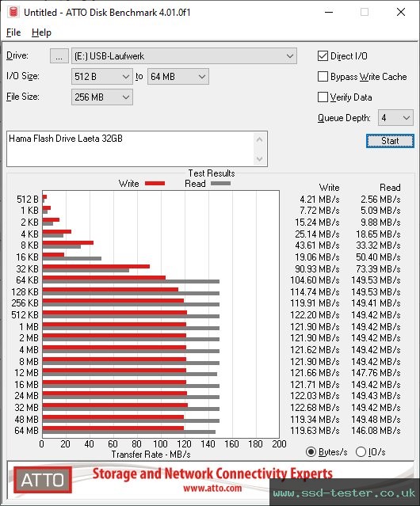Open the www.atto.com link
This screenshot has height=506, width=420.
click(212, 488)
